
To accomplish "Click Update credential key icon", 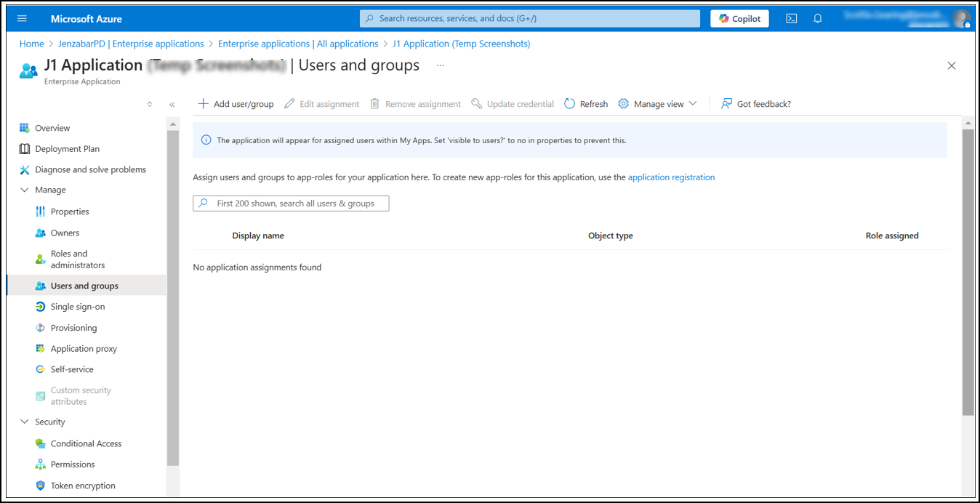I will pyautogui.click(x=476, y=104).
